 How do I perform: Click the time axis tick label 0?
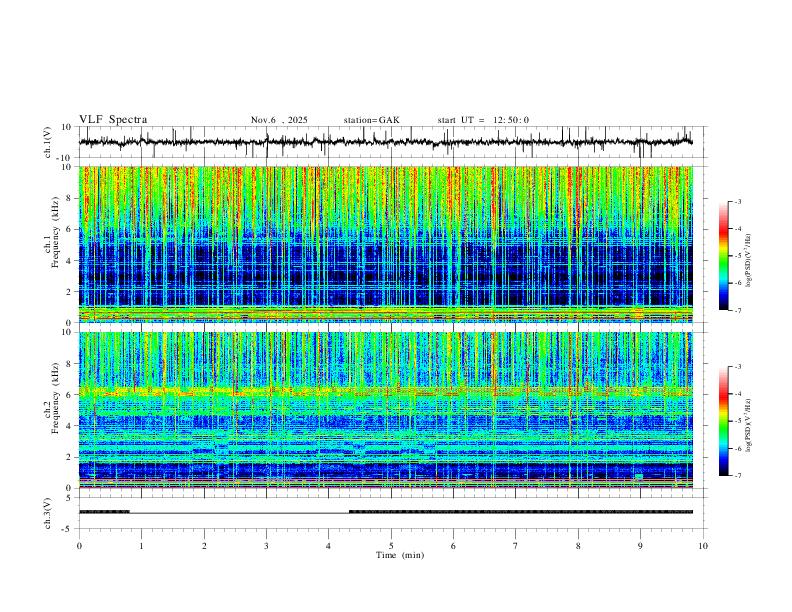[79, 546]
